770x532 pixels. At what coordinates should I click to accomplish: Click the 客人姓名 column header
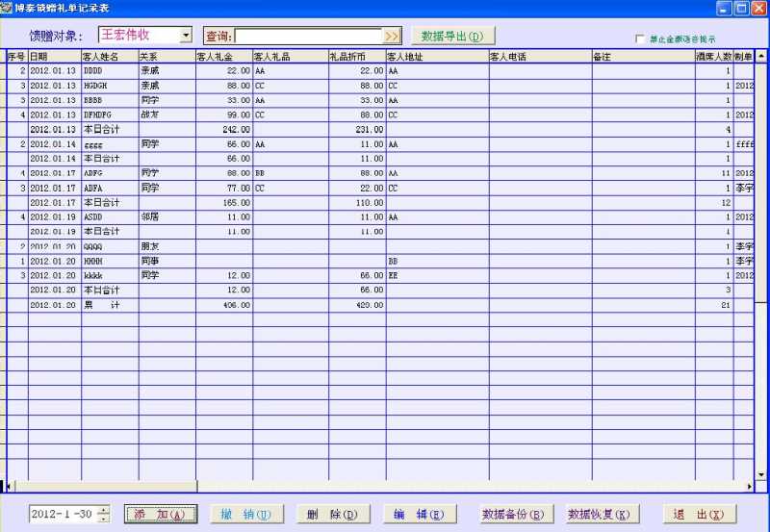coord(109,58)
